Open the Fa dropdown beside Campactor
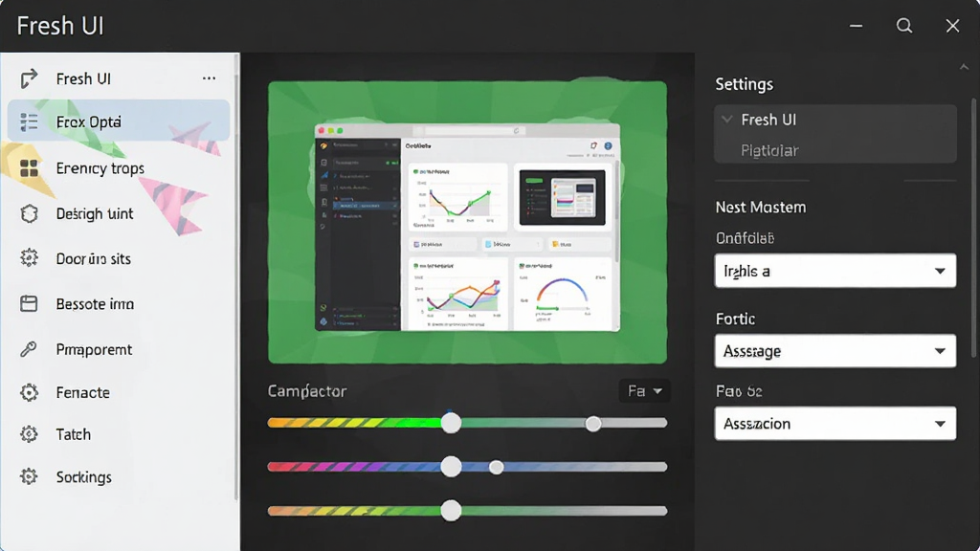 coord(644,391)
